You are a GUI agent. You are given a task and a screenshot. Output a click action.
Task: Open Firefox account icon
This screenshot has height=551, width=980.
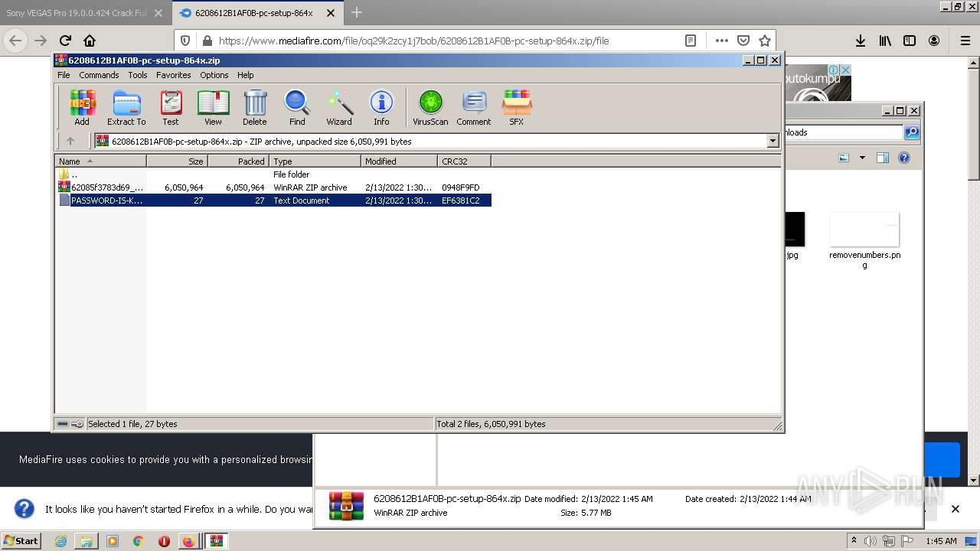click(x=934, y=41)
